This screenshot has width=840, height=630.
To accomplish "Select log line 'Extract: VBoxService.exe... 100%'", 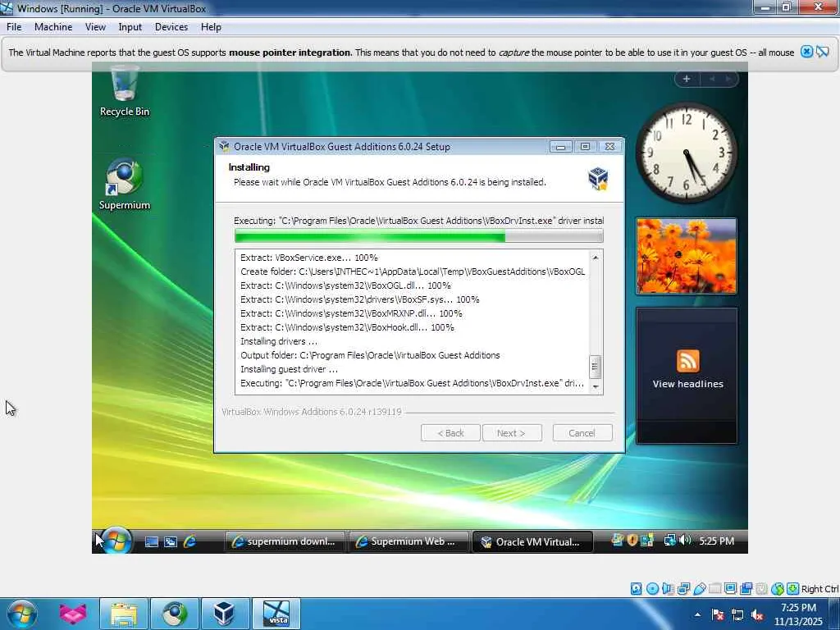I will 309,258.
